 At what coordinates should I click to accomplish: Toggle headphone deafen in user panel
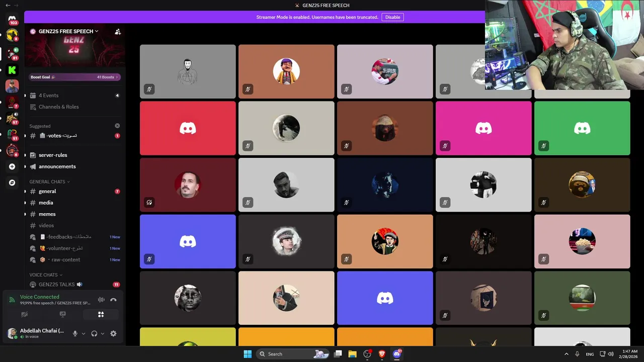coord(94,333)
